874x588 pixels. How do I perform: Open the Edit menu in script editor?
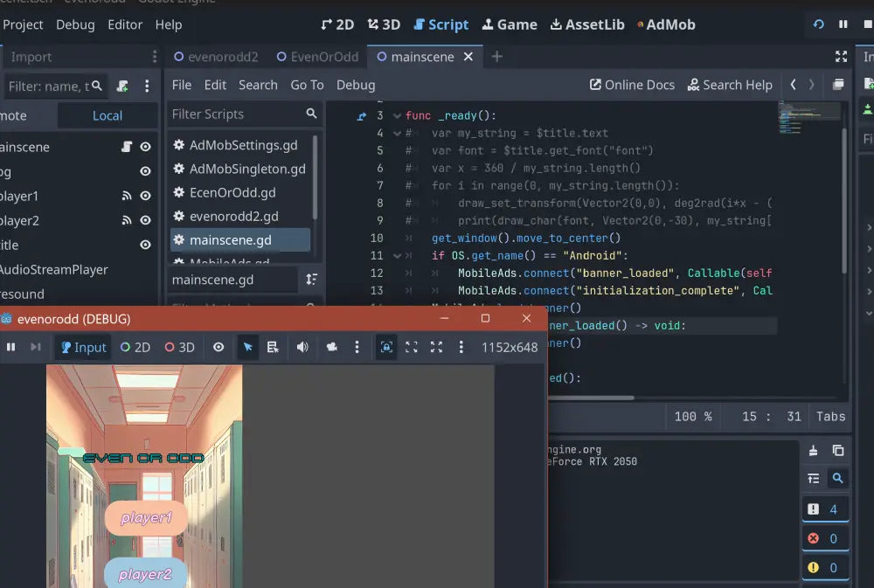tap(215, 85)
